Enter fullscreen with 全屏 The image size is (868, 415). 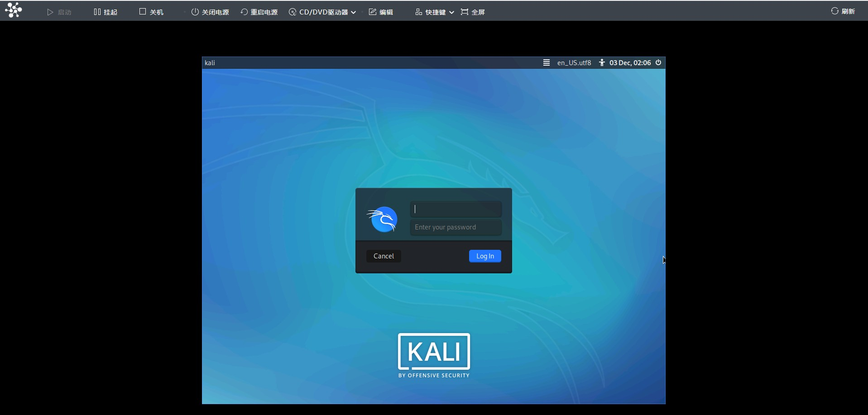473,12
